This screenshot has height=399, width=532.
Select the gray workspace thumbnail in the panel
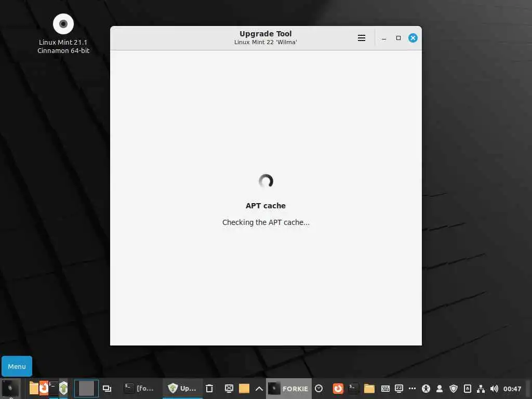coord(86,389)
